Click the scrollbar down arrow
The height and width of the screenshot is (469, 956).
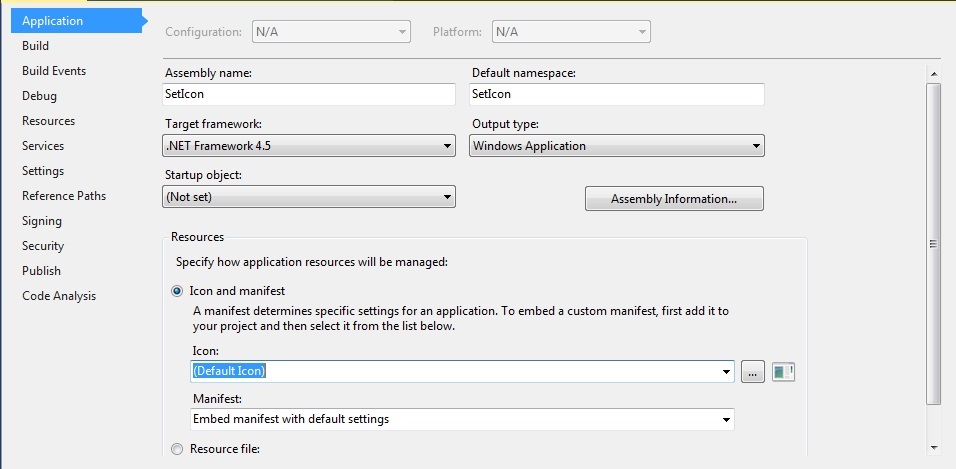pos(933,448)
